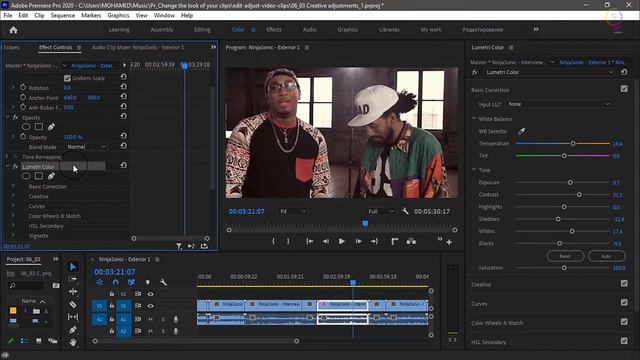Collapse the Tone section

coord(474,170)
